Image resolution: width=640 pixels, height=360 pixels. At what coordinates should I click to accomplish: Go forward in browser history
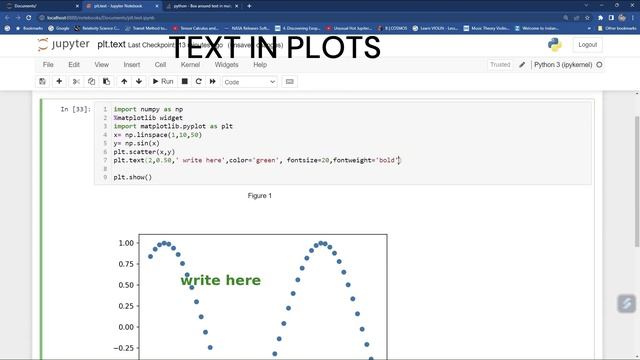tap(18, 18)
